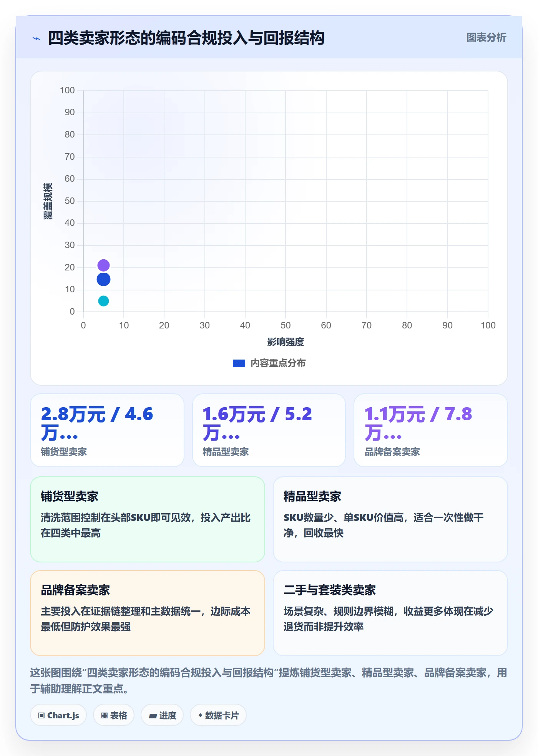Select the dark blue bubble on the chart
The image size is (538, 756).
103,279
